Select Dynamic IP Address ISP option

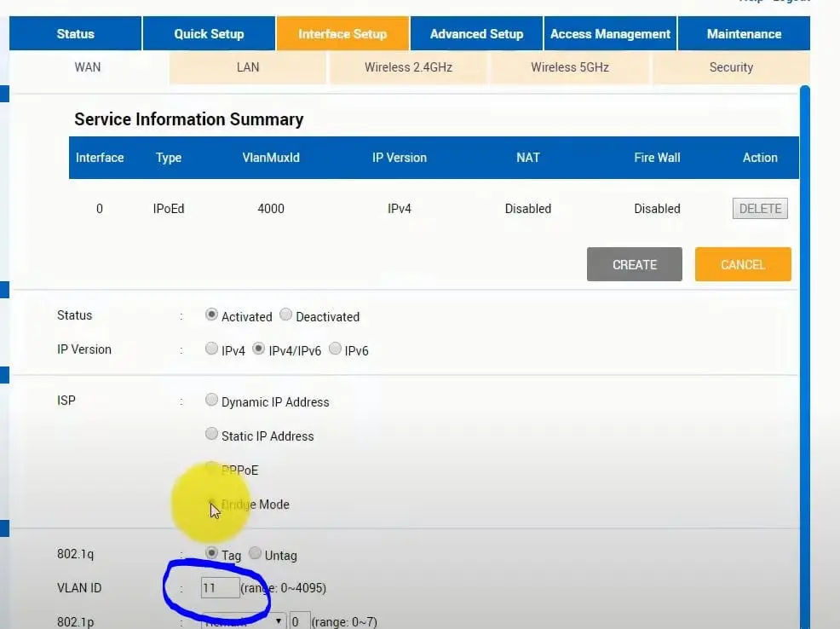coord(211,400)
